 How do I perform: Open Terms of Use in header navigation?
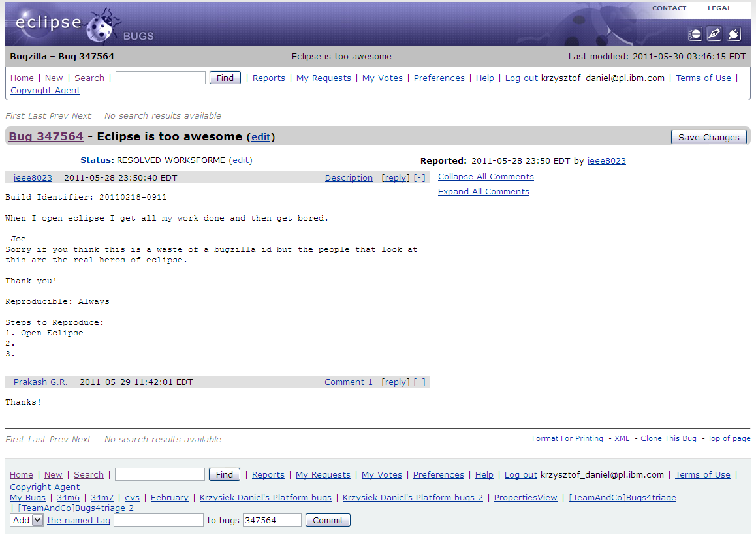(703, 78)
